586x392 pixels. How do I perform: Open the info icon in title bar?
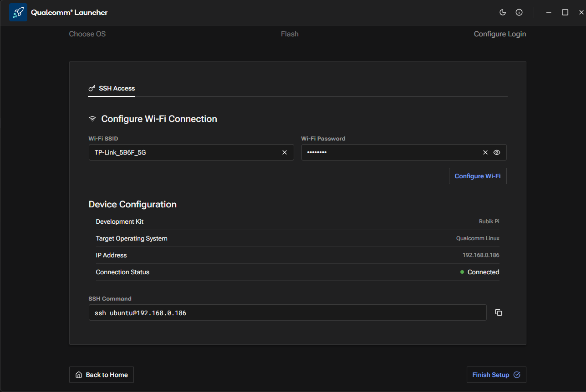pyautogui.click(x=519, y=12)
